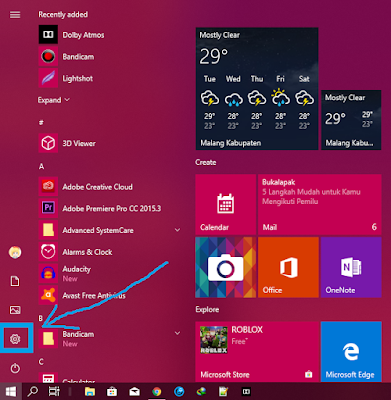Open the Dolby icon on the taskbar
The image size is (391, 400).
point(246,391)
